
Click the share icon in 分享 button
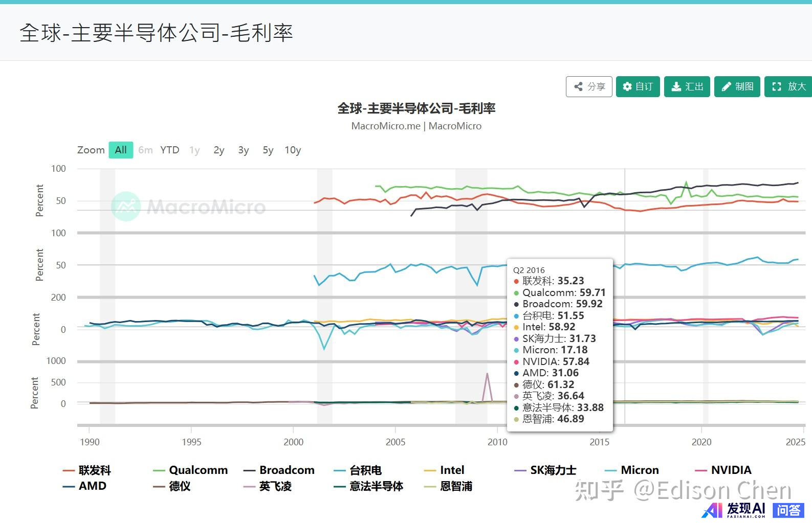pyautogui.click(x=579, y=86)
